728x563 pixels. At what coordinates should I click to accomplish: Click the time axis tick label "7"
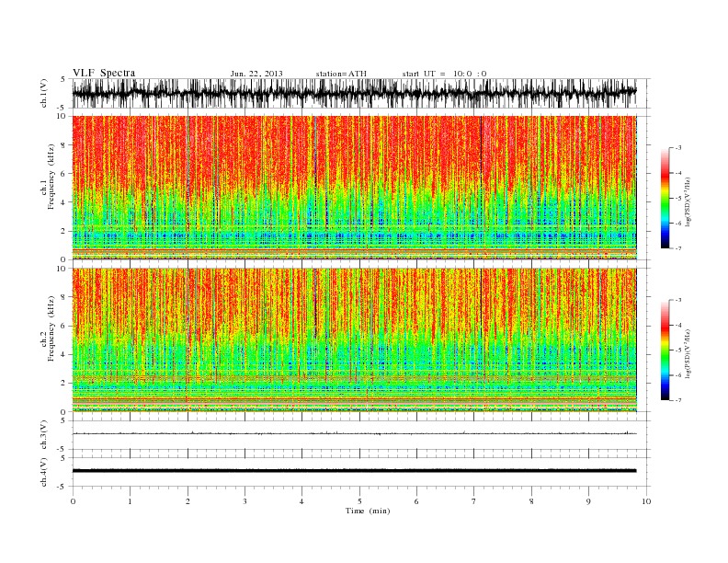[x=474, y=501]
